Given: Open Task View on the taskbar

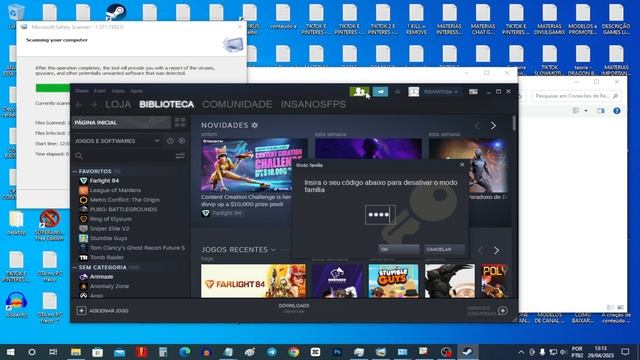Looking at the screenshot, I should pyautogui.click(x=53, y=352).
